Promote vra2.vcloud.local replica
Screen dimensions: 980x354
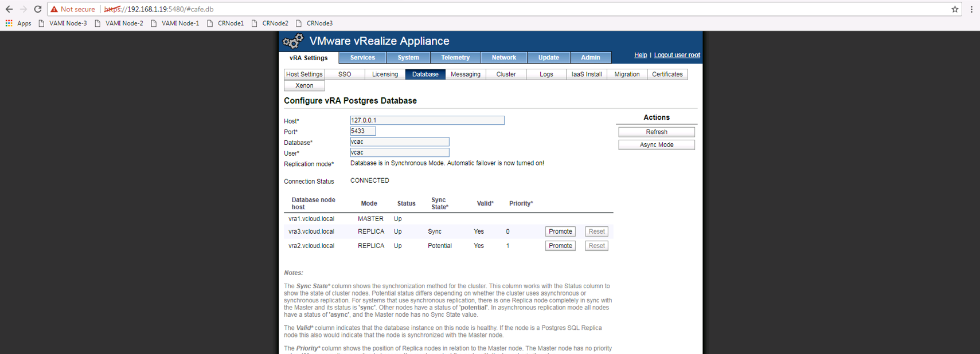tap(560, 246)
